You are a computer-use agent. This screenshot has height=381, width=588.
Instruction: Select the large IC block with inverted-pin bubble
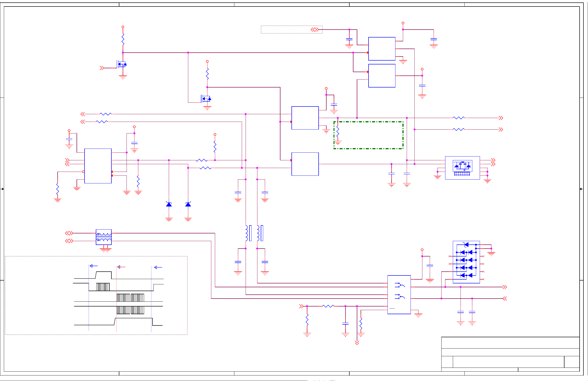pos(98,166)
